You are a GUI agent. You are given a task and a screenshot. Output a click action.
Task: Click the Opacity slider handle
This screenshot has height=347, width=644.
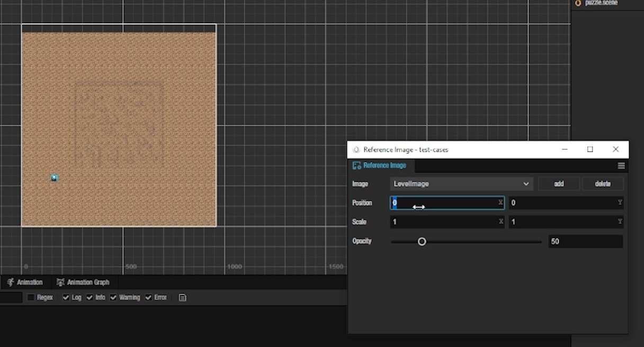[422, 242]
